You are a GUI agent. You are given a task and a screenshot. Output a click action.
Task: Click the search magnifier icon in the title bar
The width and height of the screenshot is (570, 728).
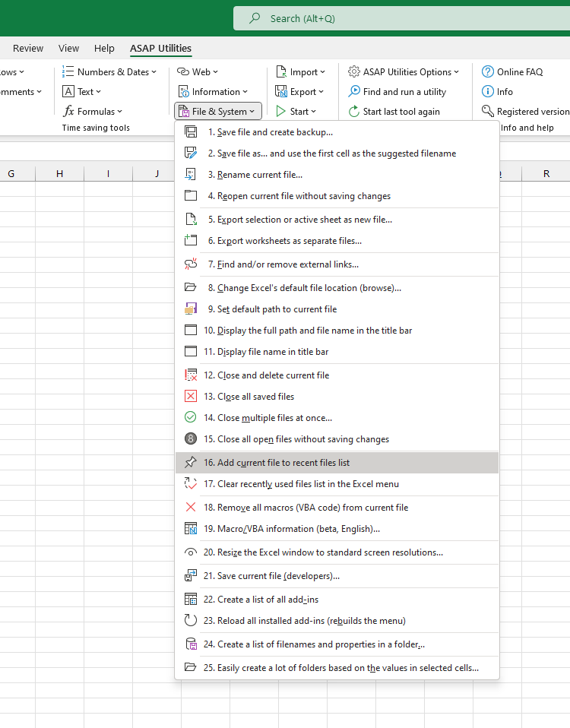tap(255, 18)
